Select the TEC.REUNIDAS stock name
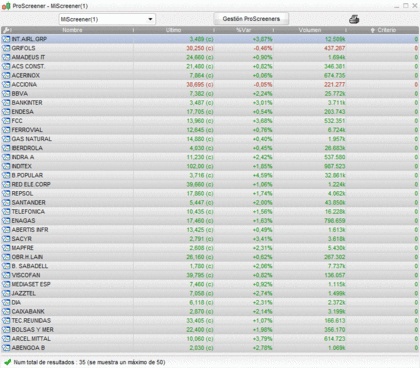Image resolution: width=420 pixels, height=368 pixels. (x=31, y=321)
